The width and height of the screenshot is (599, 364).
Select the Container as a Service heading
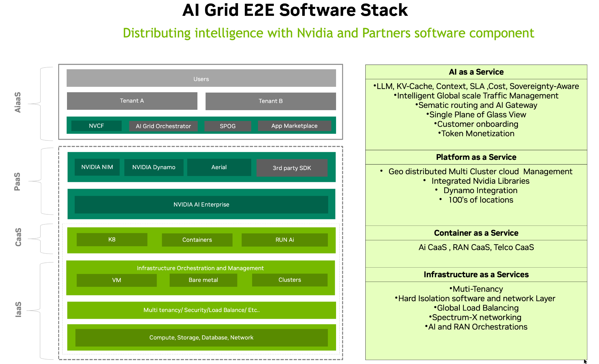476,233
